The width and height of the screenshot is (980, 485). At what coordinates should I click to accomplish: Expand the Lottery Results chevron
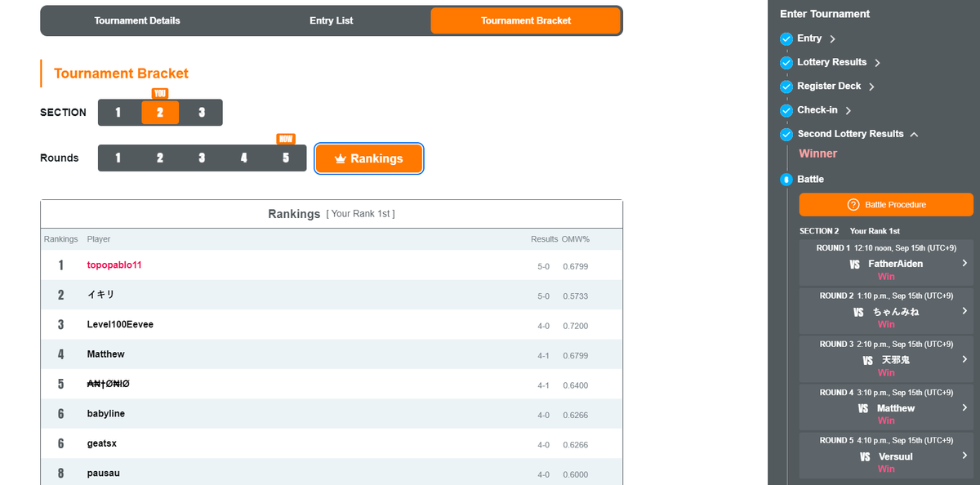click(x=877, y=63)
